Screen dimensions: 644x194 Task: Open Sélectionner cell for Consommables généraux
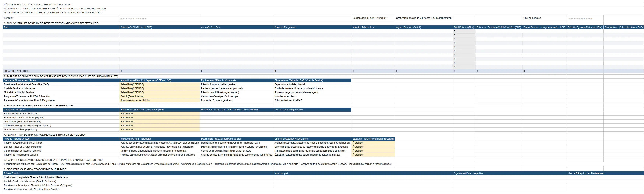pyautogui.click(x=160, y=126)
